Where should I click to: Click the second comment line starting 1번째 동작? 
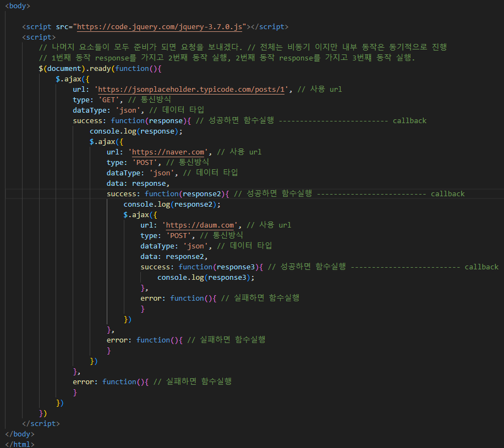227,58
